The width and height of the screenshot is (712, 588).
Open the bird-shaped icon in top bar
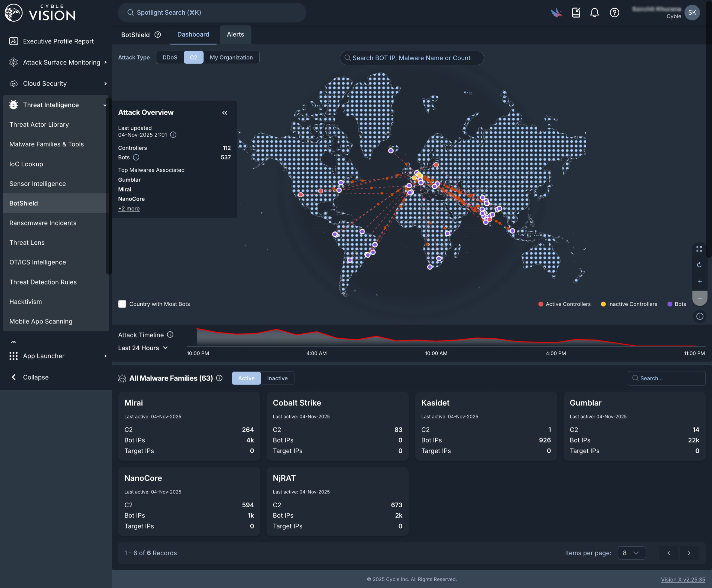point(556,13)
